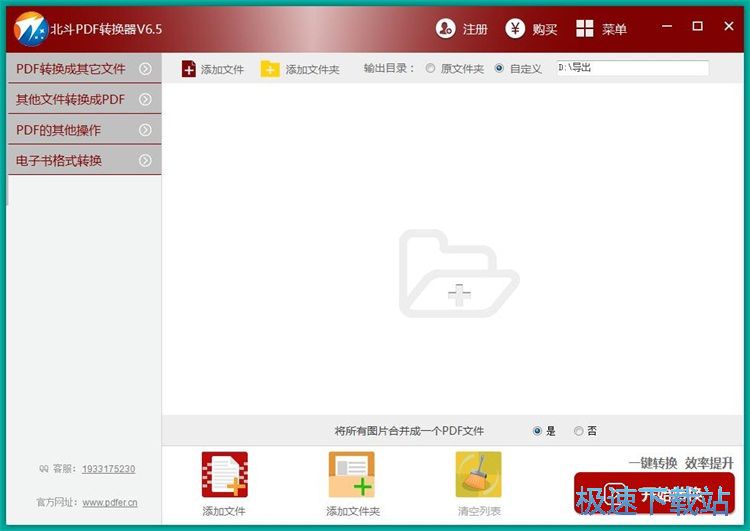Click the yellow 添加文件夹 toolbar icon

[x=270, y=69]
